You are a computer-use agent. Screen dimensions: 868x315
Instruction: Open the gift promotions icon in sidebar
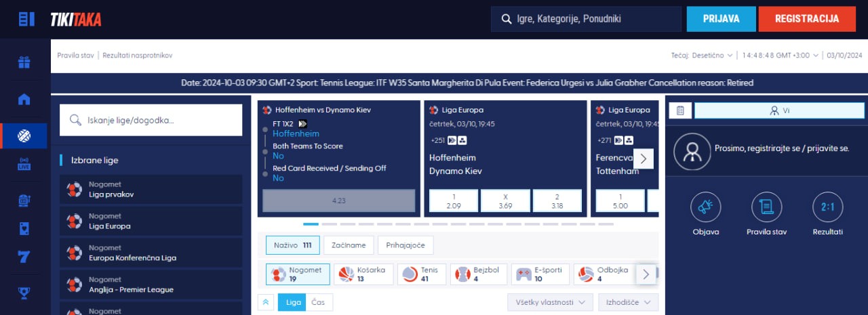click(x=24, y=63)
